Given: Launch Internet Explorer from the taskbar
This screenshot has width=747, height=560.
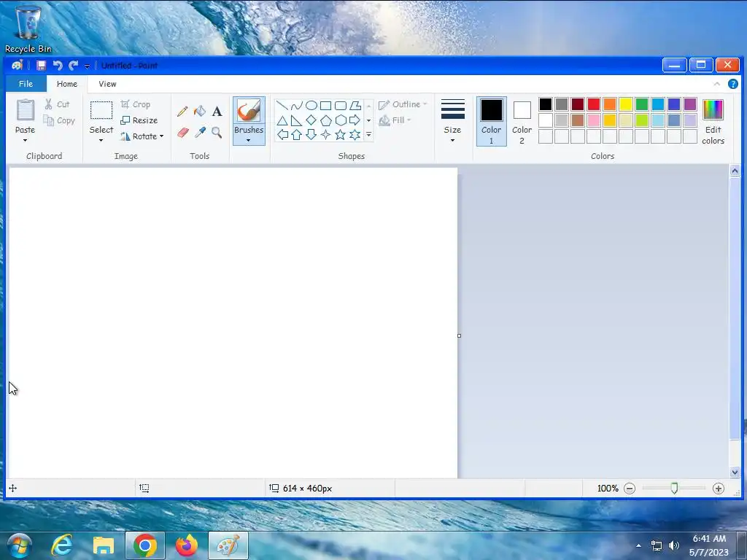Looking at the screenshot, I should pyautogui.click(x=62, y=545).
